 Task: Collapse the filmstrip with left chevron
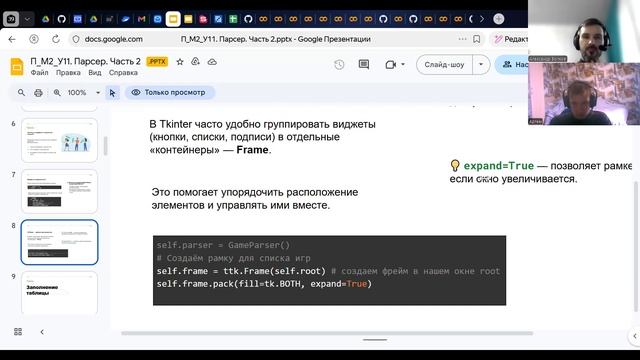coord(42,332)
